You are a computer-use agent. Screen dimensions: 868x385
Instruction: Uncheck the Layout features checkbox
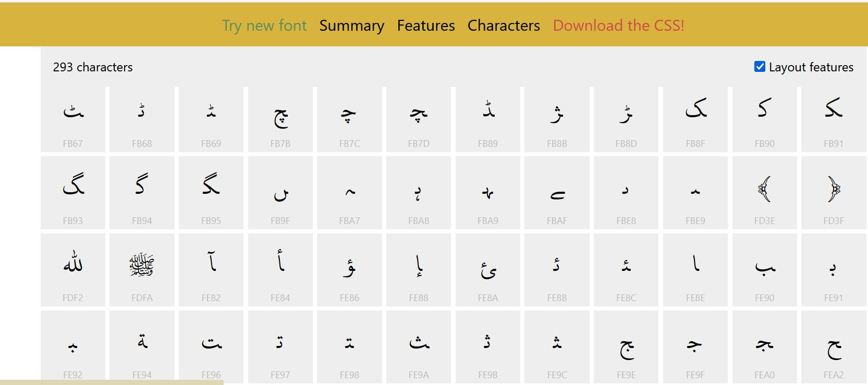point(760,67)
